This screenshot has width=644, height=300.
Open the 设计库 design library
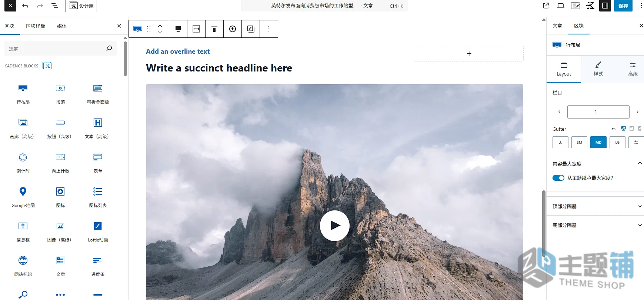point(81,6)
